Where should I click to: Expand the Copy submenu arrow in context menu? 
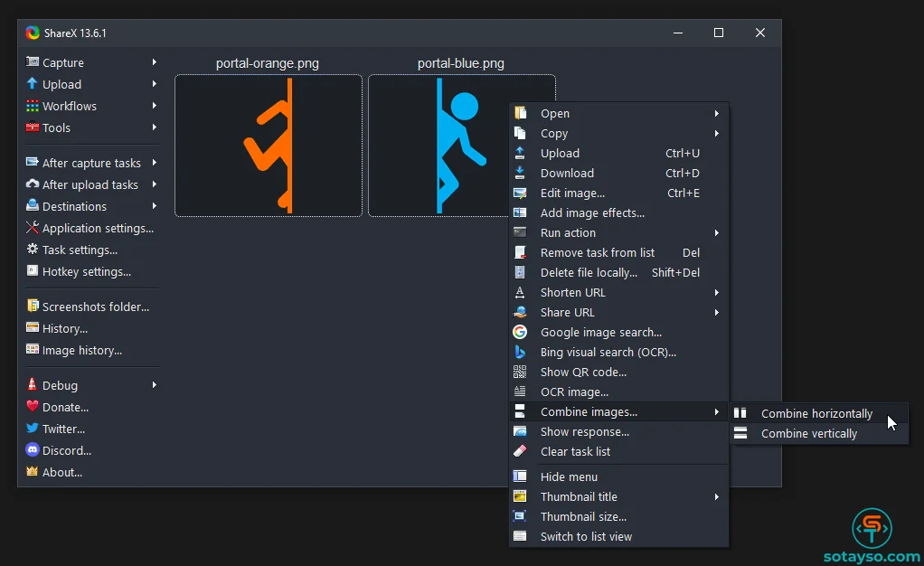pos(717,133)
